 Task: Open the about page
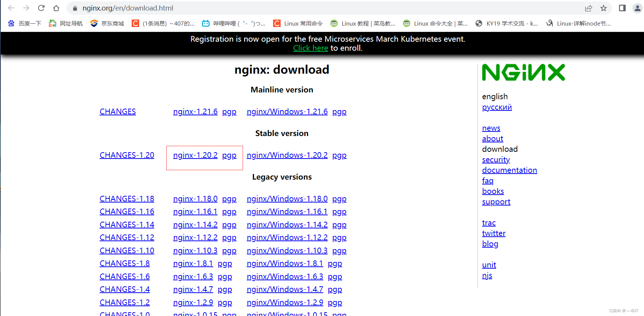pyautogui.click(x=492, y=139)
